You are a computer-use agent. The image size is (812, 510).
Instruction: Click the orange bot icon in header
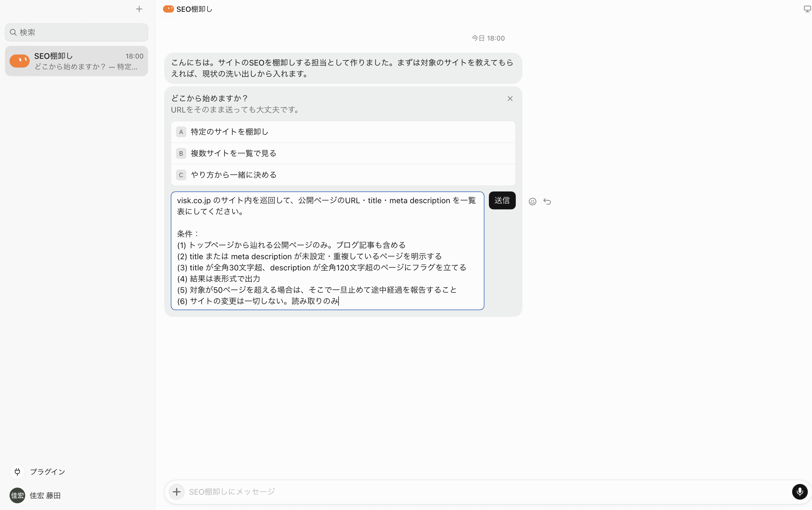tap(168, 9)
